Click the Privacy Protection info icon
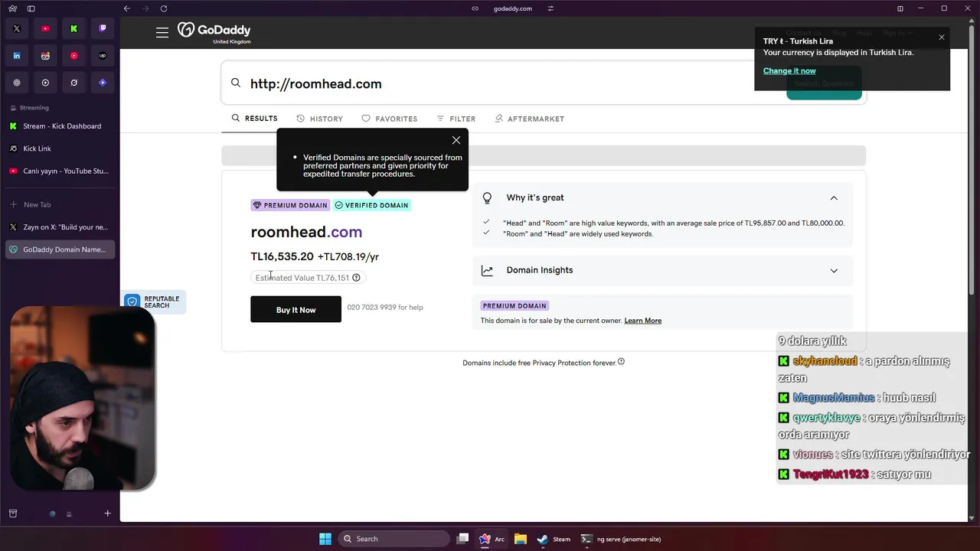980x551 pixels. click(621, 361)
